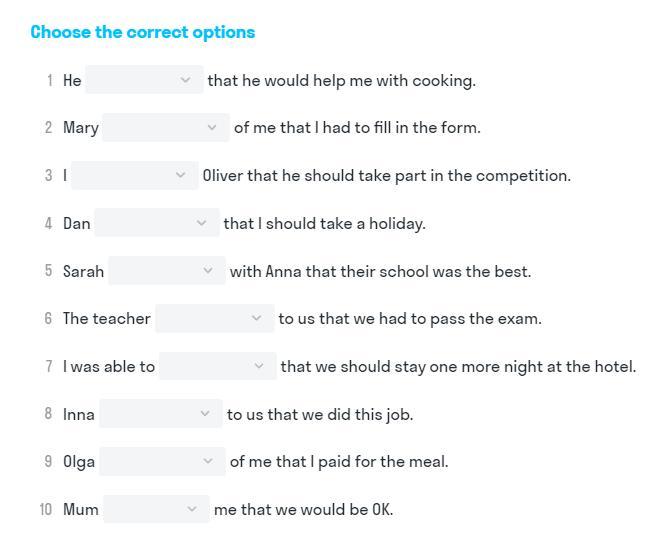Expand the dropdown following "Mary"
The image size is (648, 543).
(x=165, y=128)
